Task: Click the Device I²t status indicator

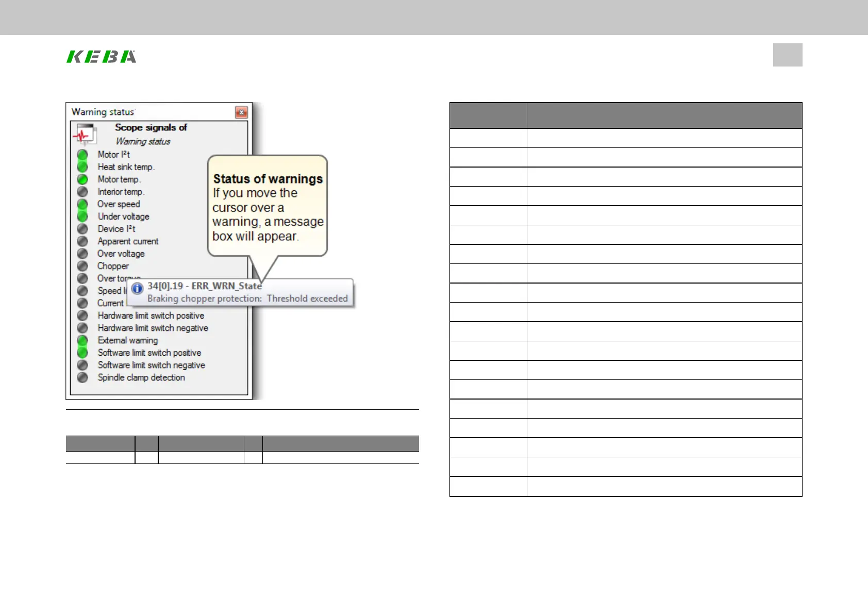Action: pyautogui.click(x=82, y=229)
